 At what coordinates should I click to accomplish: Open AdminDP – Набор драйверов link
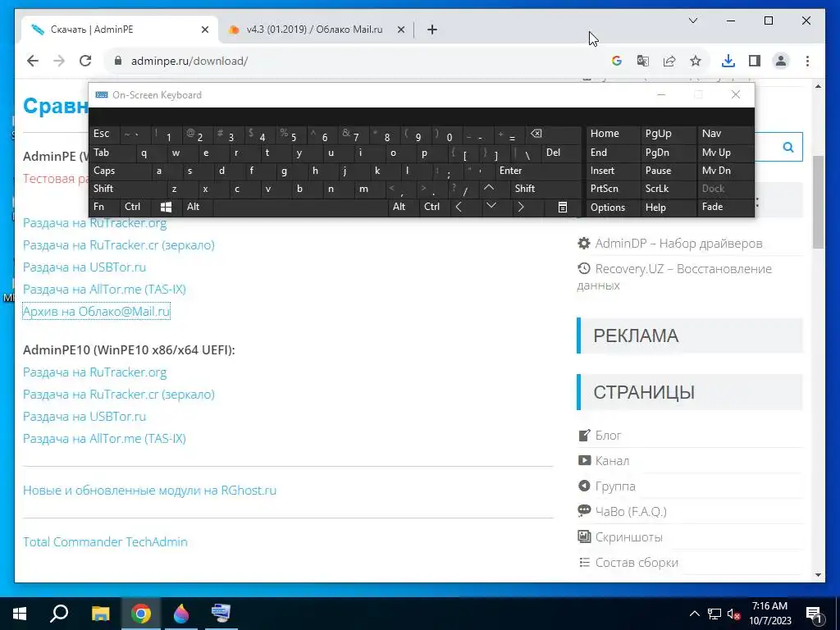(x=678, y=243)
